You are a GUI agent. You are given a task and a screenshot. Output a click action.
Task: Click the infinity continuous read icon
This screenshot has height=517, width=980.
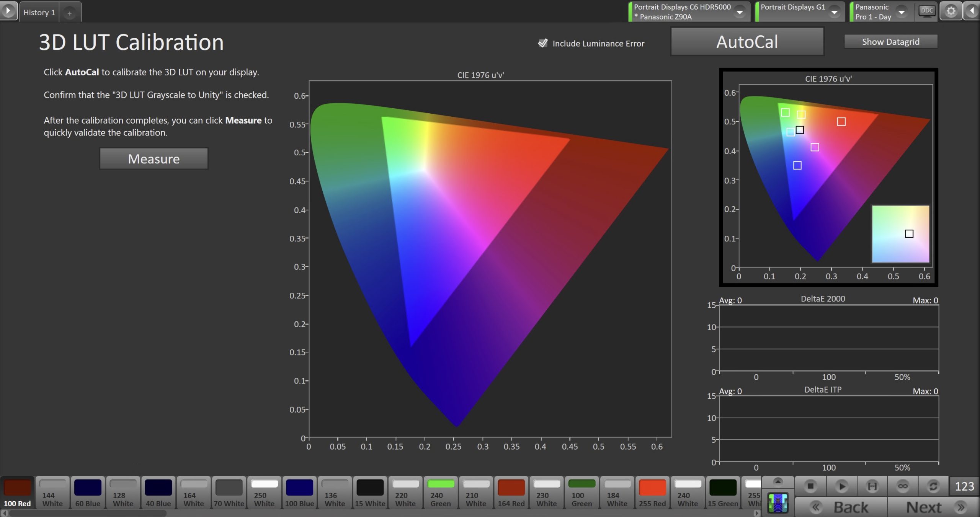click(x=903, y=486)
